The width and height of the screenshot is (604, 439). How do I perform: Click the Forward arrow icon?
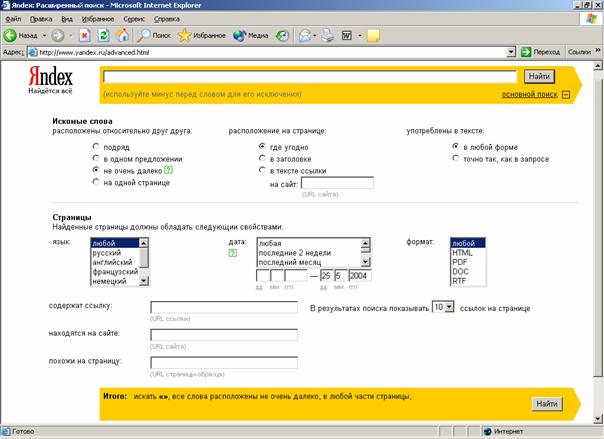point(58,35)
